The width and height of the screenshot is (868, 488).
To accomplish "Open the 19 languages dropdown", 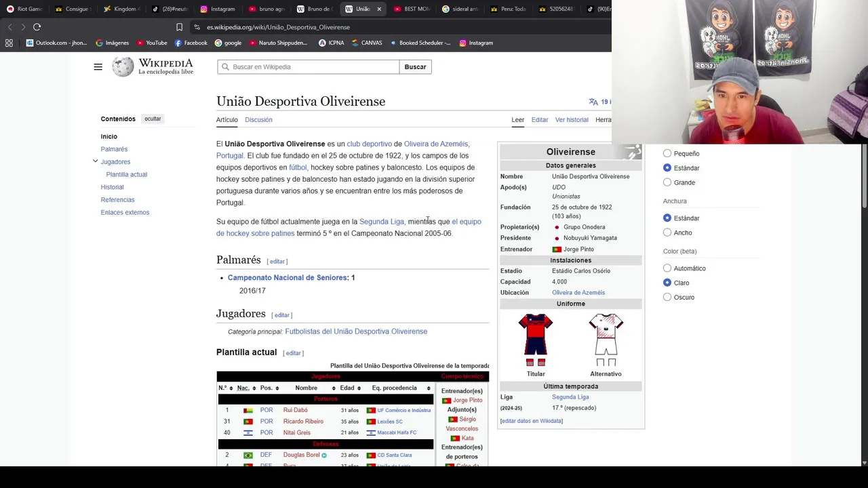I will pos(599,102).
